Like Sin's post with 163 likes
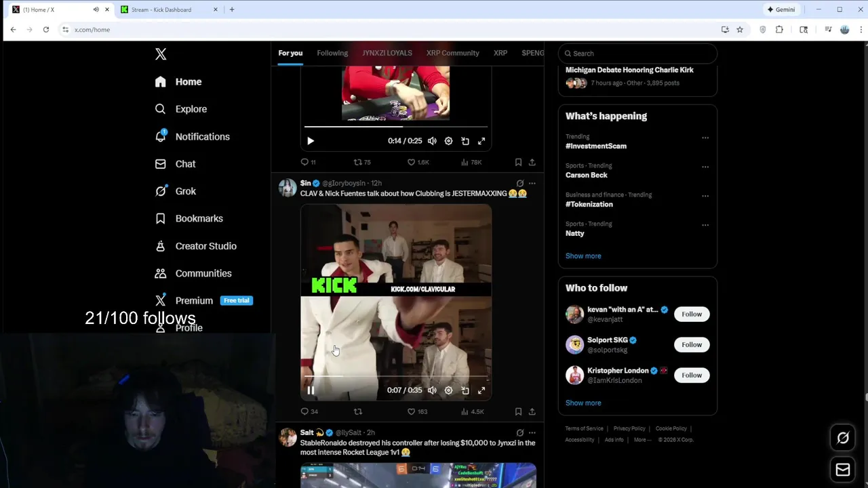Image resolution: width=868 pixels, height=488 pixels. (x=417, y=411)
